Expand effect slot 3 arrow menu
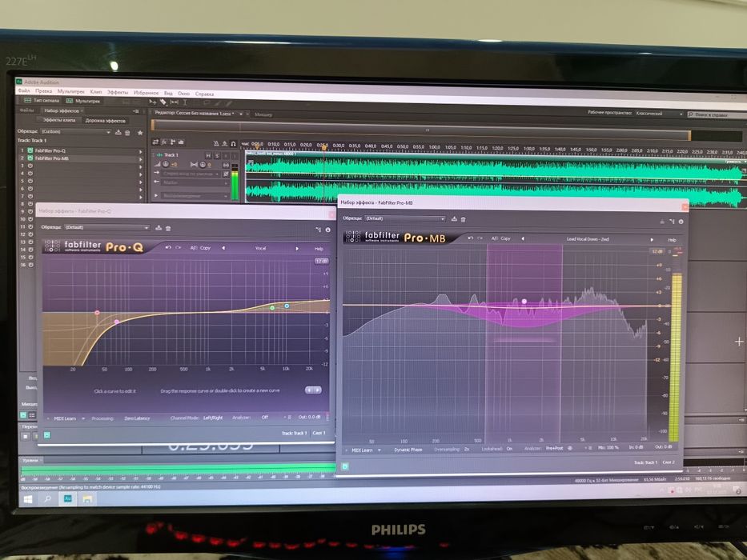Screen dimensions: 747x560 coord(141,167)
